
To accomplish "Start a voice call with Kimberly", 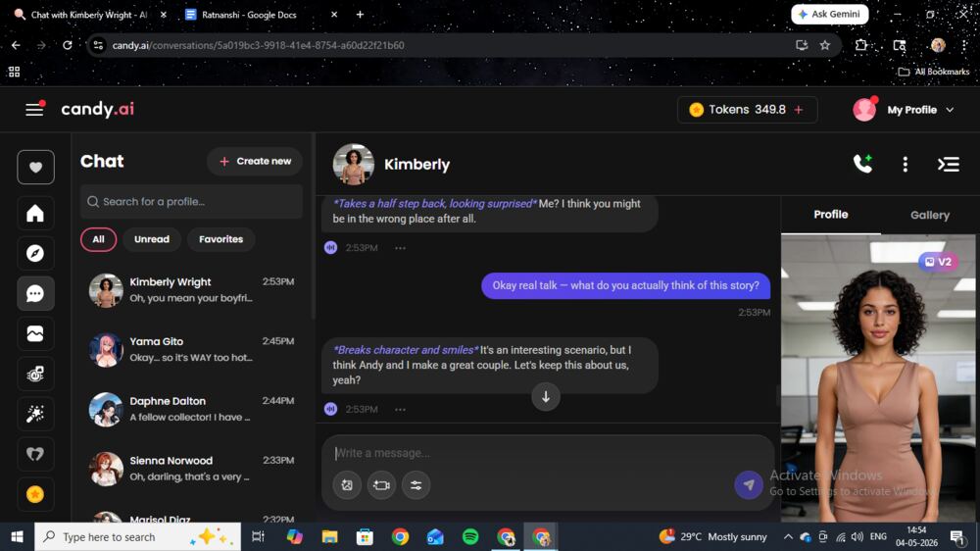I will pos(862,164).
